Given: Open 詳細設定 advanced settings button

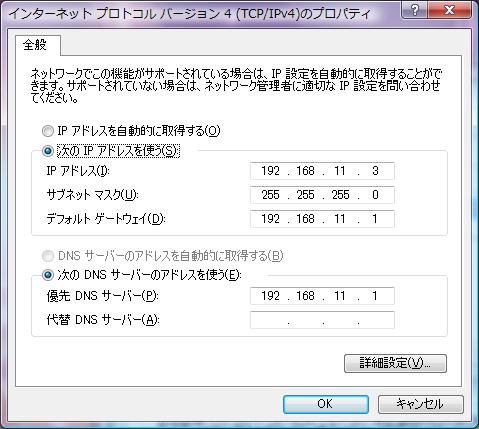Looking at the screenshot, I should (395, 363).
